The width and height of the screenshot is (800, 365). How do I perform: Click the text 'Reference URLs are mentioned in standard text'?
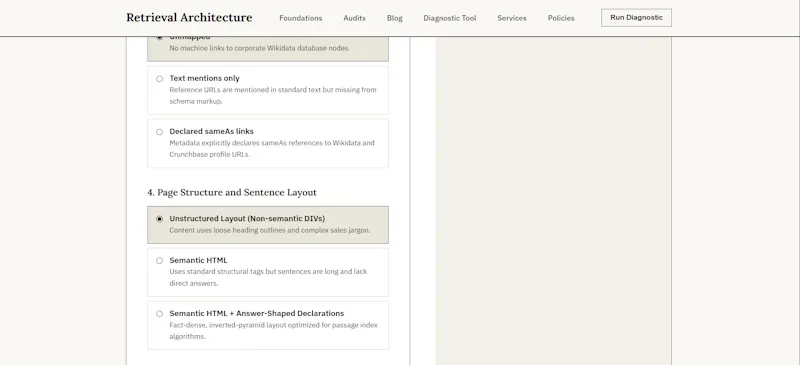pyautogui.click(x=246, y=90)
